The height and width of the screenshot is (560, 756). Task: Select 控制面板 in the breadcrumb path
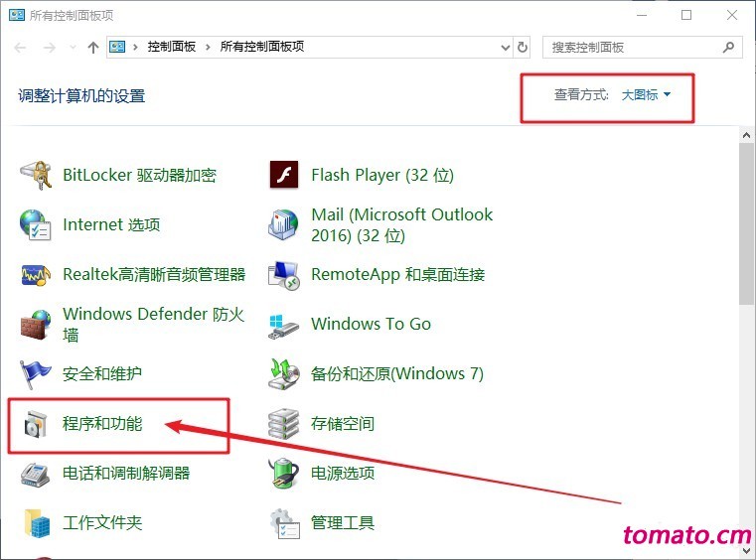(172, 47)
